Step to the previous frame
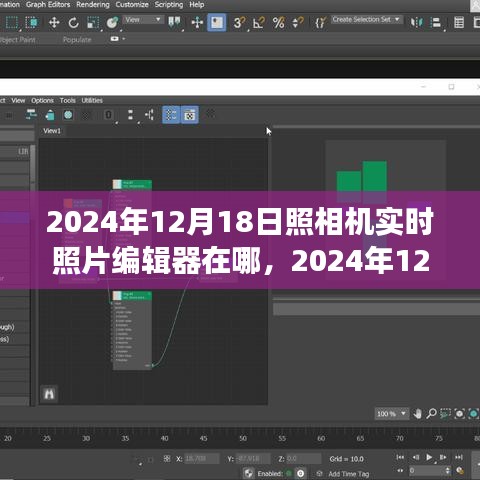This screenshot has width=480, height=480. point(415,457)
